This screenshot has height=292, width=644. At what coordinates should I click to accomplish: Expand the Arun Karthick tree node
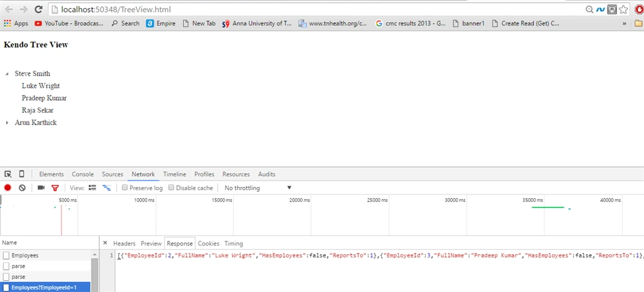click(x=7, y=123)
